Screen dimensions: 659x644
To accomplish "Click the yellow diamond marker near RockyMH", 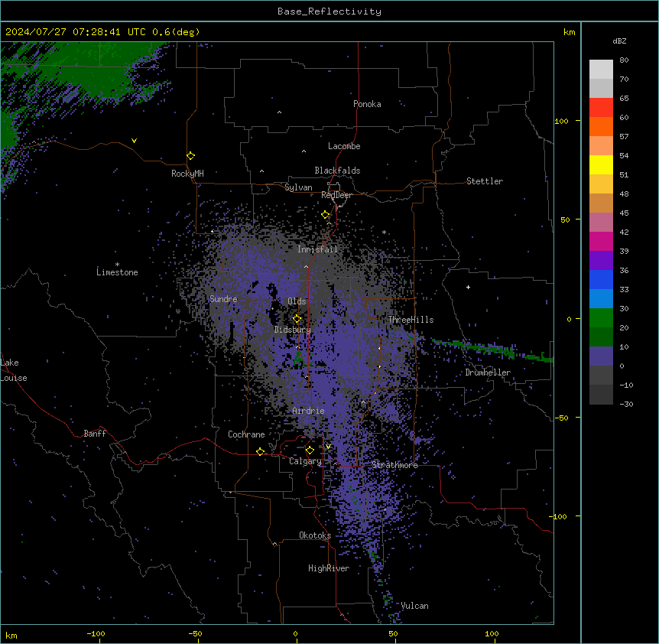I will click(191, 156).
